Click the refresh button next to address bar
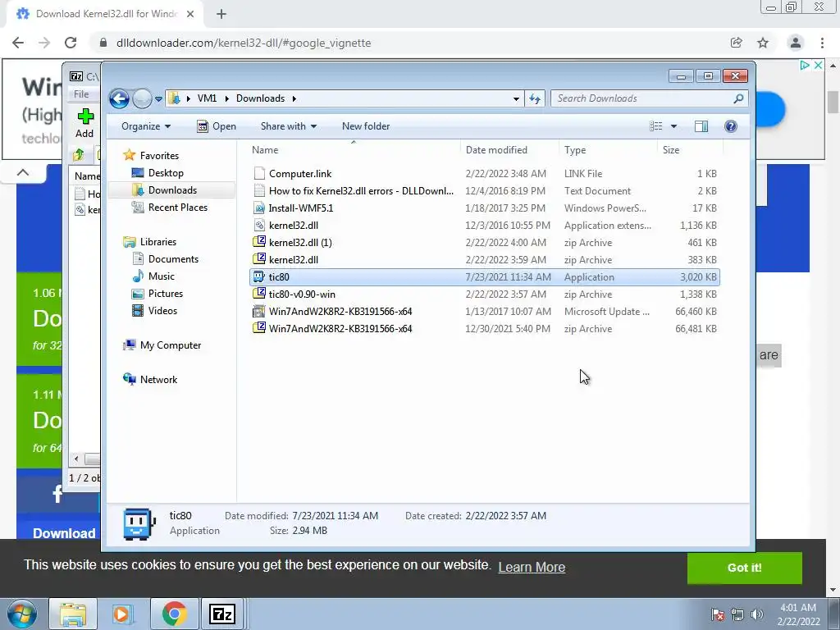This screenshot has width=840, height=630. 535,98
